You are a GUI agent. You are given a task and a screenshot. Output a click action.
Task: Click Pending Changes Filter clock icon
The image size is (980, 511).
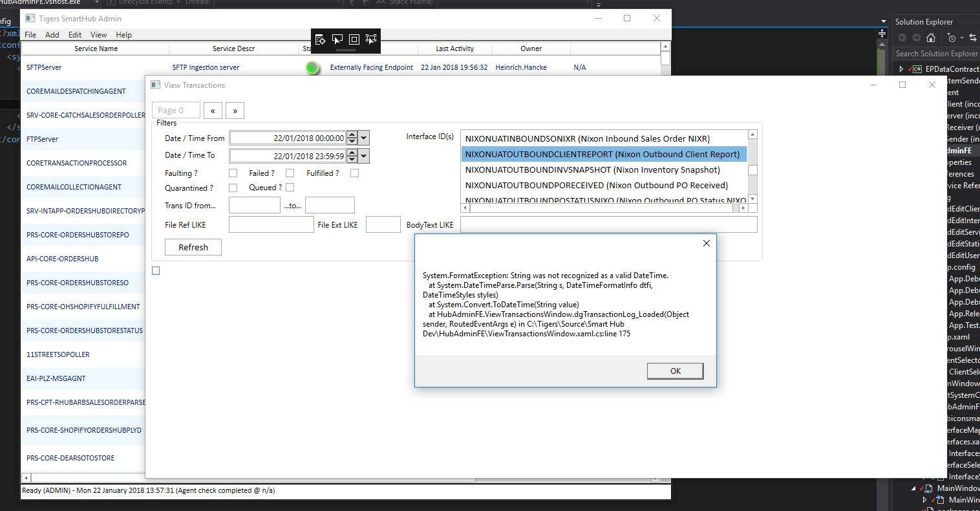click(x=951, y=38)
